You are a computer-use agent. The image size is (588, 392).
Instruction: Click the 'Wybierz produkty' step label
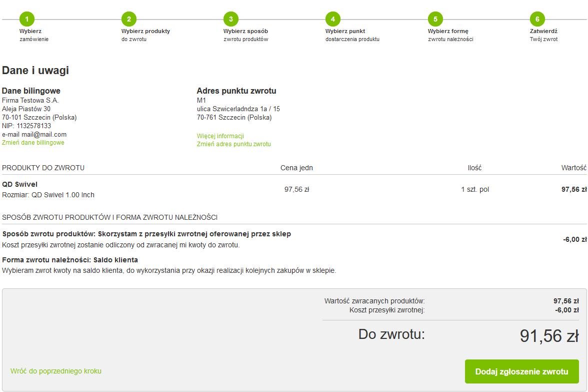(145, 31)
